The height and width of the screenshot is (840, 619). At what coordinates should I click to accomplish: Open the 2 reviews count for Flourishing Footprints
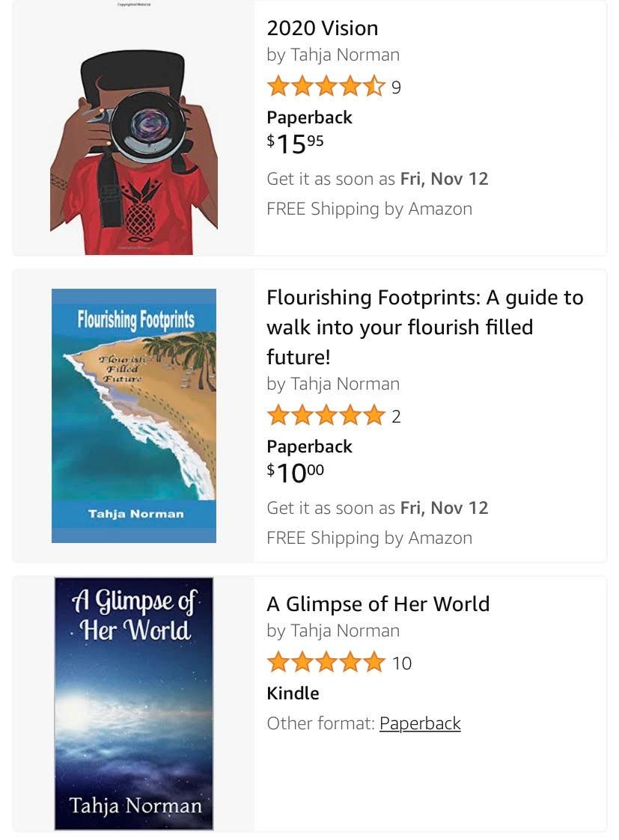tap(396, 417)
